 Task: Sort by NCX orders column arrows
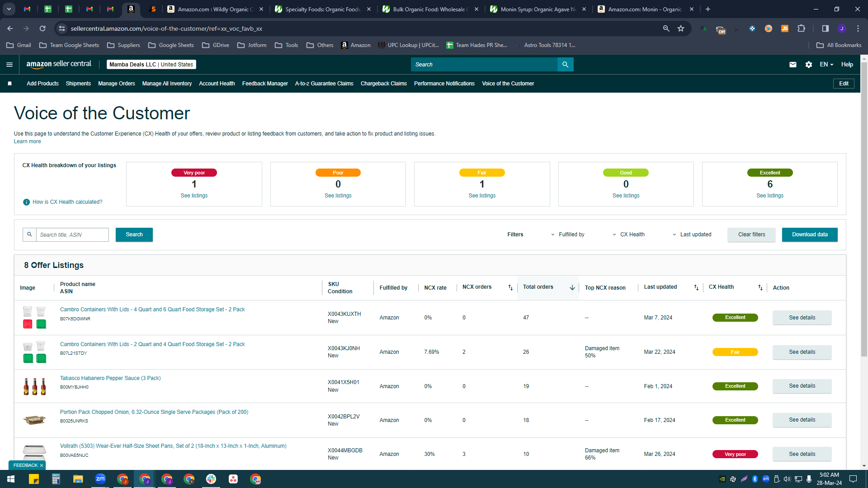click(x=510, y=287)
